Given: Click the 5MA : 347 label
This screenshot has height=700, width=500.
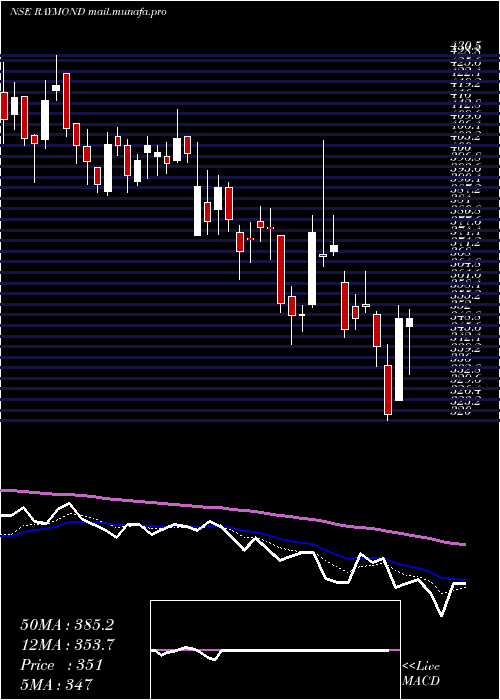Looking at the screenshot, I should click(56, 684).
